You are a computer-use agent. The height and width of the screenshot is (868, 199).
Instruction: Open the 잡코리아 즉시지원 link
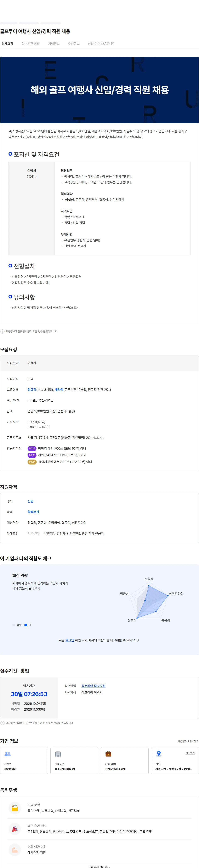coord(93,686)
